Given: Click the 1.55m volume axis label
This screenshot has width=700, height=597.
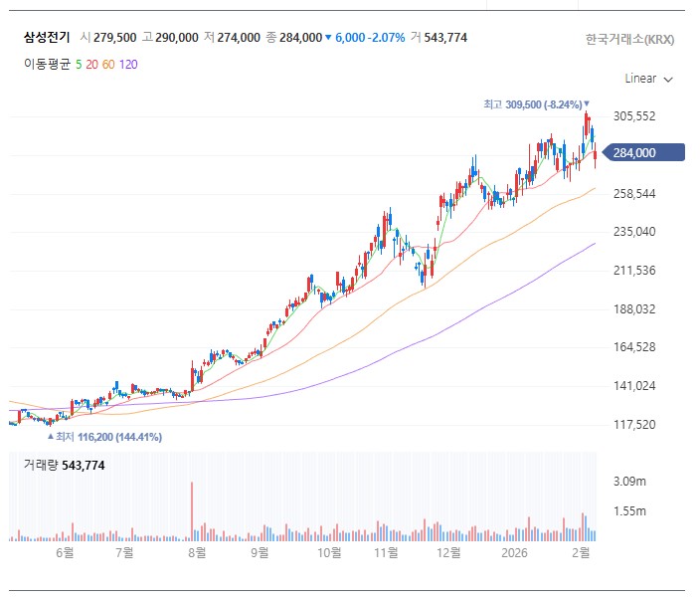Looking at the screenshot, I should pos(629,511).
